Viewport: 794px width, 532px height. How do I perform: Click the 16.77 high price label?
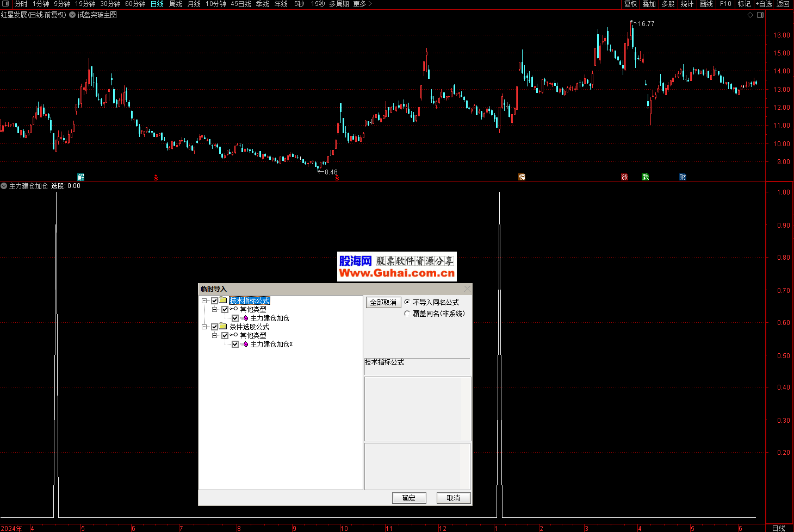[x=646, y=24]
